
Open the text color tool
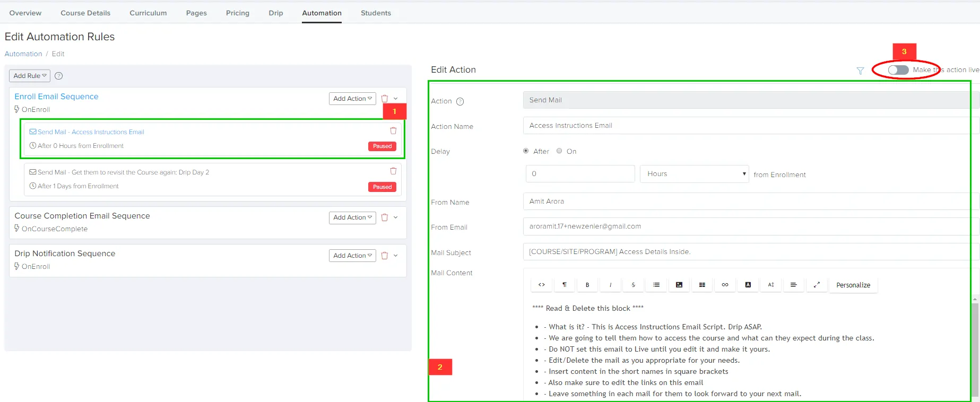(748, 285)
